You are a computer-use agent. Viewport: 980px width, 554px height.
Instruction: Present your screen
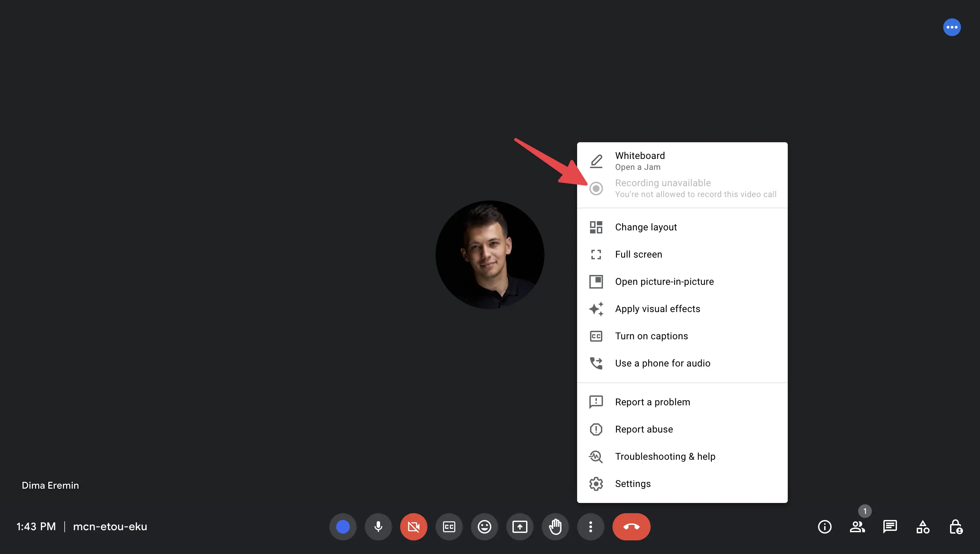(520, 526)
